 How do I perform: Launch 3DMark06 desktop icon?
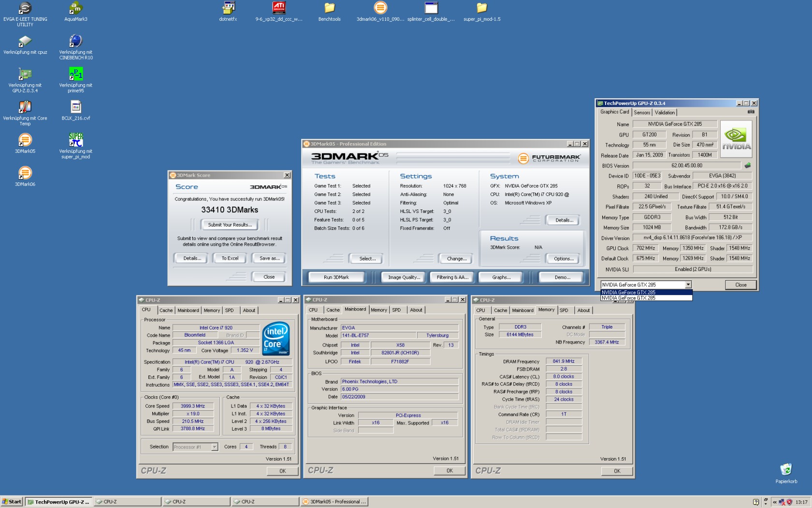[25, 173]
